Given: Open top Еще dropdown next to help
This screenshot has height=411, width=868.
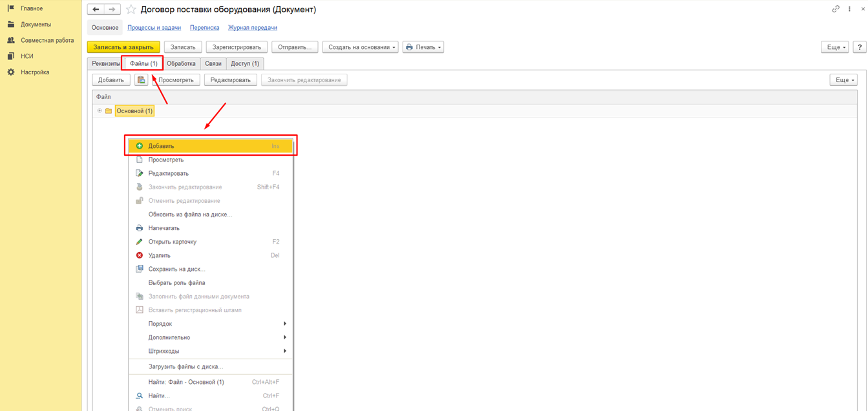Looking at the screenshot, I should tap(835, 47).
